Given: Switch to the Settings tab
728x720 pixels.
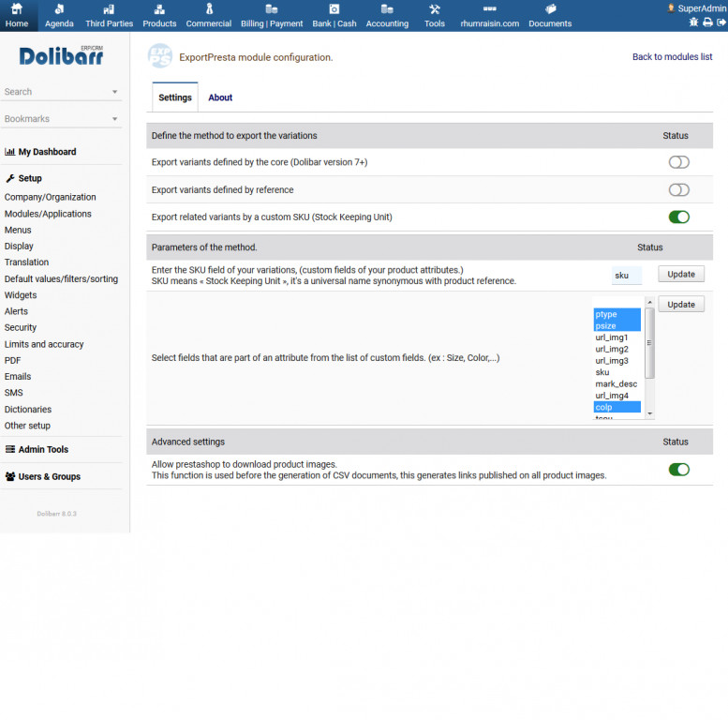Looking at the screenshot, I should click(175, 97).
